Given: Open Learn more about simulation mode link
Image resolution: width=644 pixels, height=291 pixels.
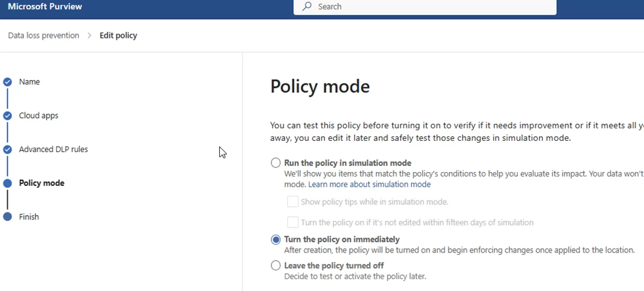Looking at the screenshot, I should [x=369, y=184].
